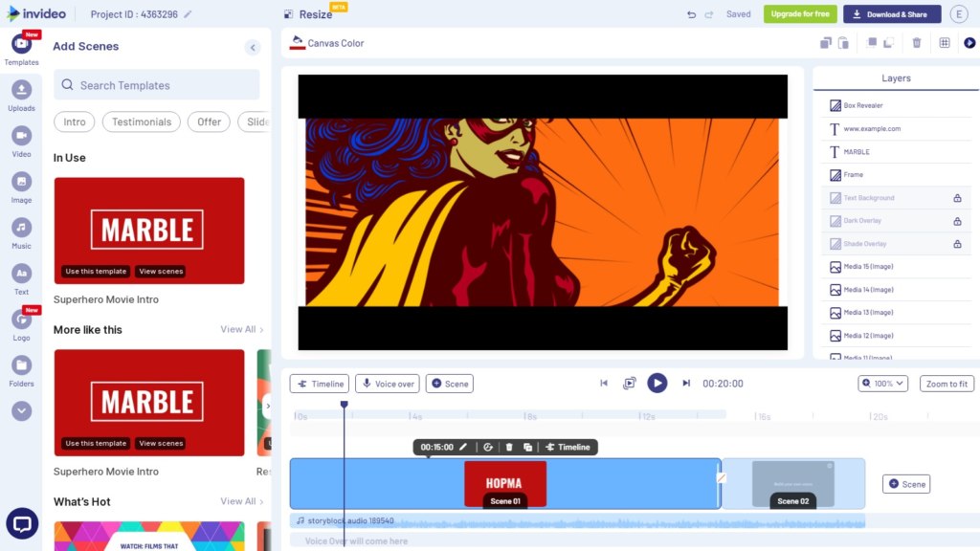Click Download & Share button
The width and height of the screenshot is (980, 551).
(x=892, y=13)
